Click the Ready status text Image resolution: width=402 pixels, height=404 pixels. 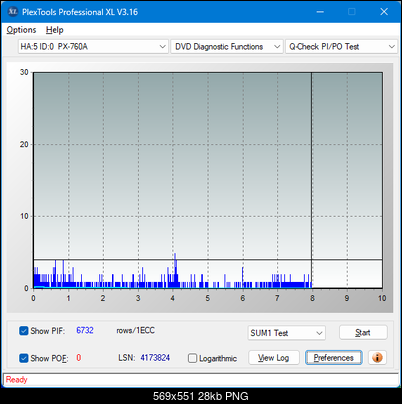(x=16, y=379)
